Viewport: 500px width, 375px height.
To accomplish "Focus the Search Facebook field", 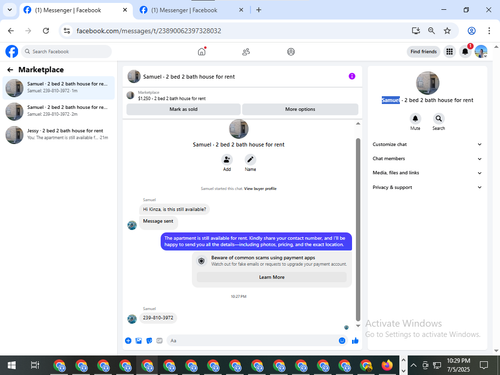I will click(67, 52).
